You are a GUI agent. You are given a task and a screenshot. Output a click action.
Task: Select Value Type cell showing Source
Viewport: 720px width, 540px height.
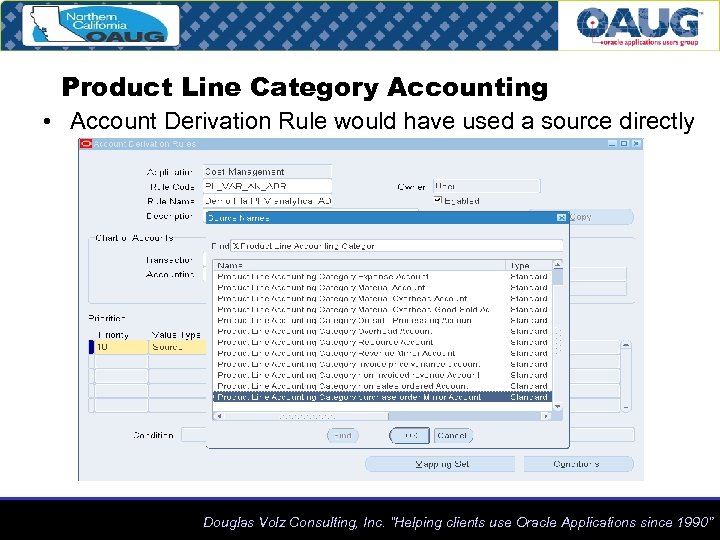(177, 347)
